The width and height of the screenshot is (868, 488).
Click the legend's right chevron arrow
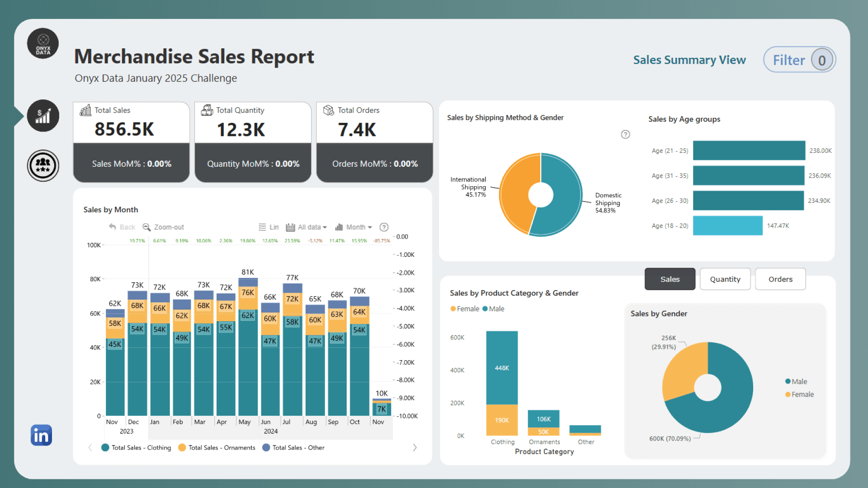(415, 447)
